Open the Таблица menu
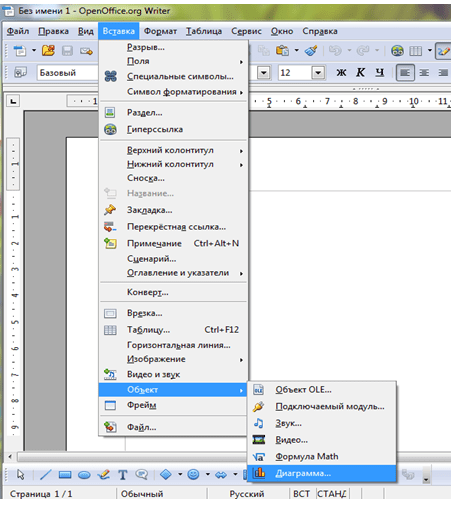 coord(204,31)
